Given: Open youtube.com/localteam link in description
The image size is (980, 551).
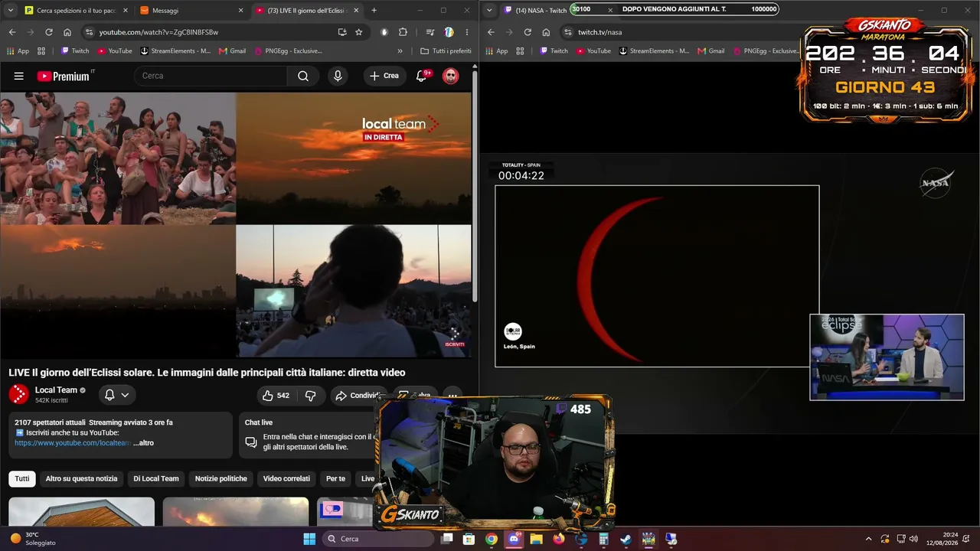Looking at the screenshot, I should point(72,443).
